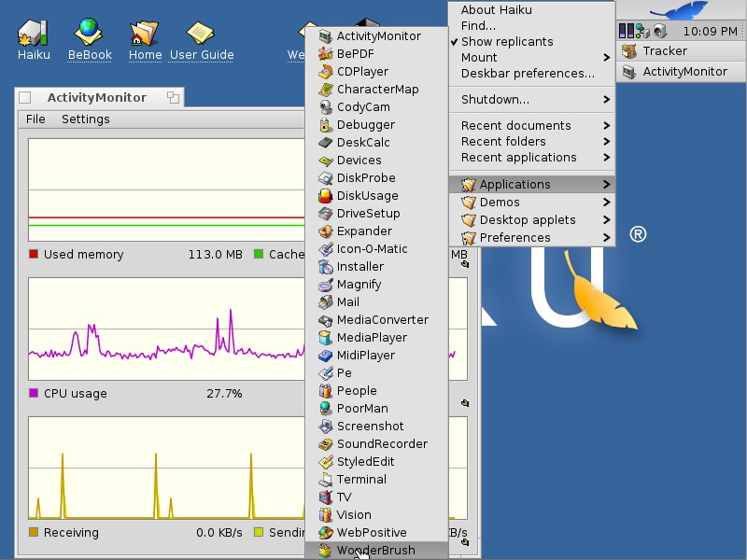Expand Recent documents submenu
This screenshot has width=747, height=560.
pyautogui.click(x=531, y=126)
